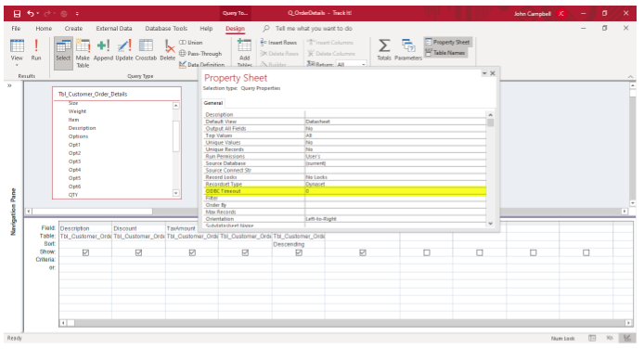Uncheck Show for Discount field
Image resolution: width=644 pixels, height=349 pixels.
[x=138, y=252]
